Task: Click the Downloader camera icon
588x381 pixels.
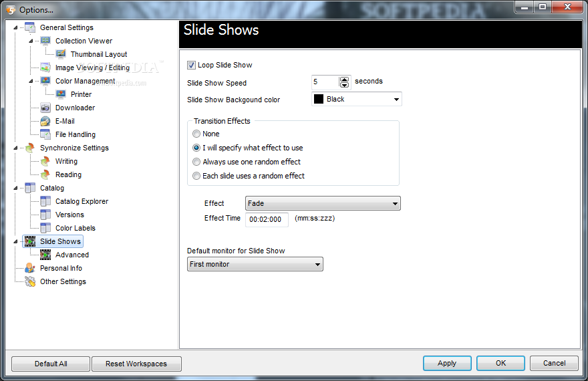Action: [45, 108]
